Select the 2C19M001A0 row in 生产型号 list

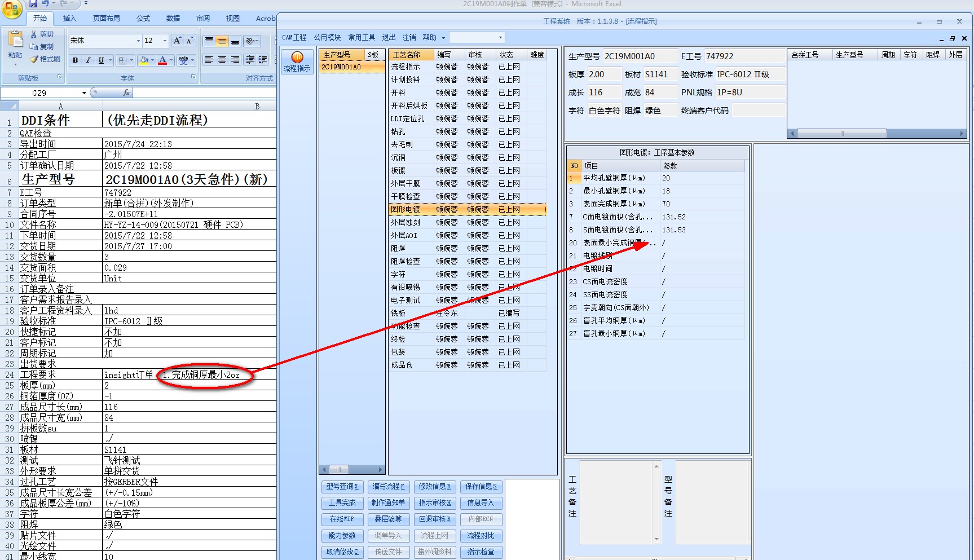pyautogui.click(x=352, y=67)
